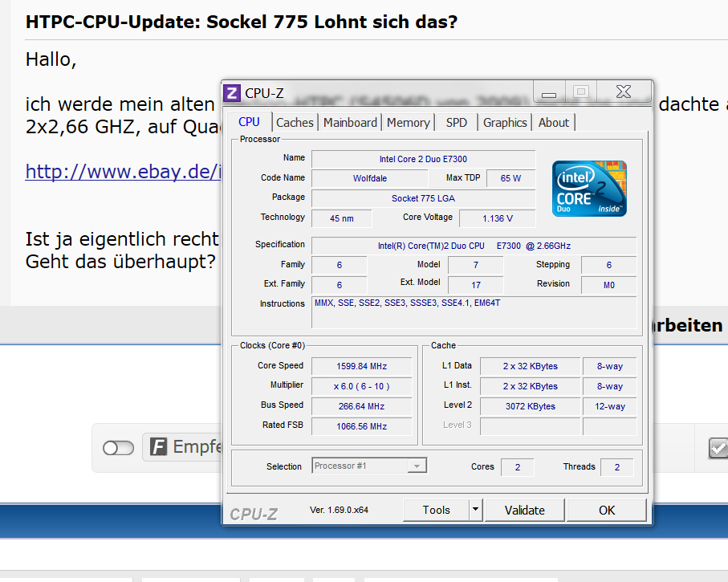Open the Mainboard tab

pyautogui.click(x=350, y=123)
